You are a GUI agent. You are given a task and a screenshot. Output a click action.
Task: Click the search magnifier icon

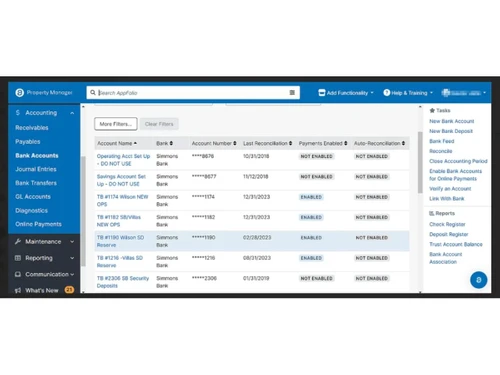point(93,92)
